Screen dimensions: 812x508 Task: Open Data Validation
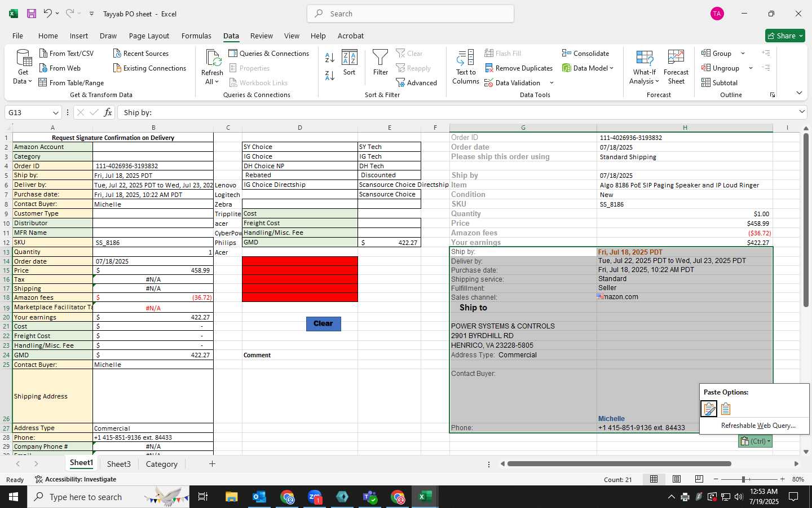512,82
